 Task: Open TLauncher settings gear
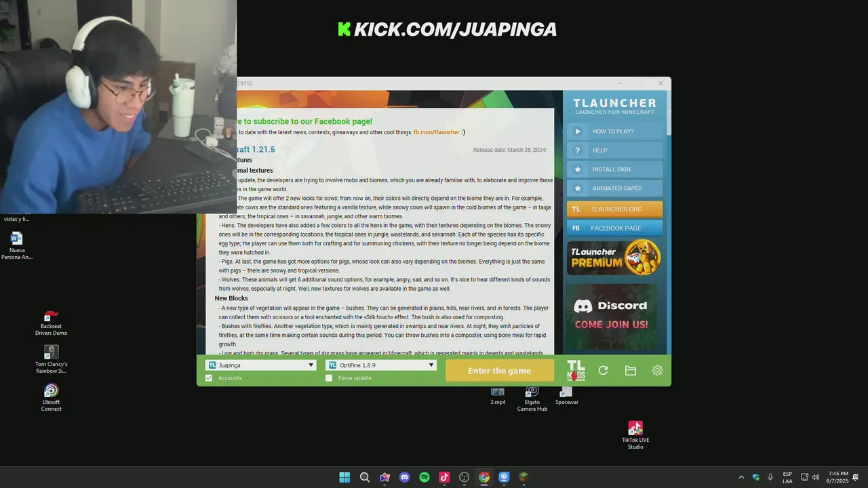click(657, 370)
